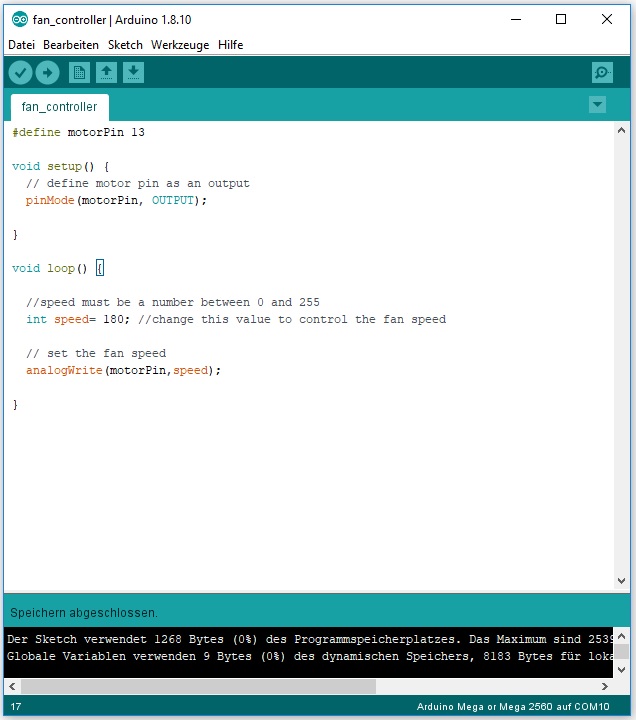Save sketch with down-arrow icon
This screenshot has height=720, width=636.
133,73
